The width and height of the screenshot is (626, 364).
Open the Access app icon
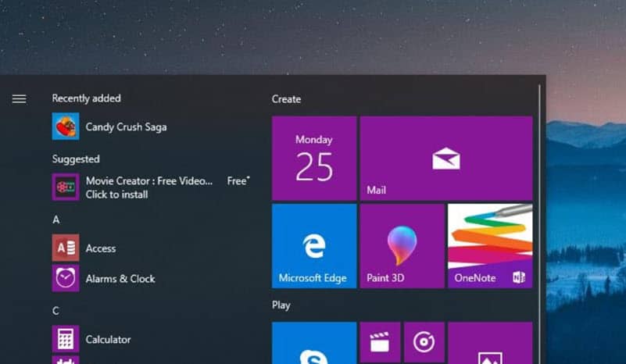66,248
